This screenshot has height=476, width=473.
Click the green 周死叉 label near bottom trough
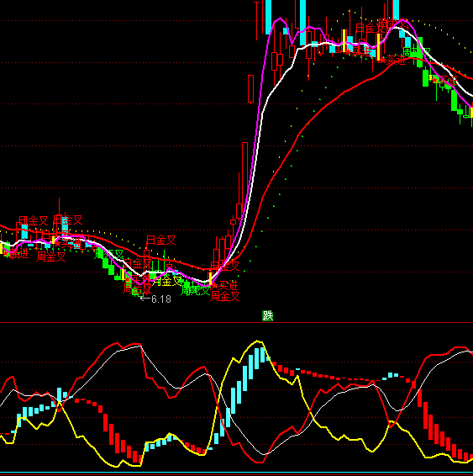195,290
